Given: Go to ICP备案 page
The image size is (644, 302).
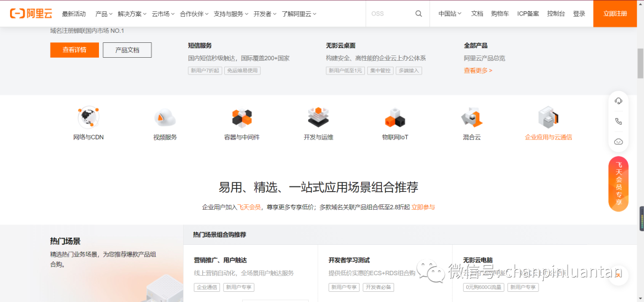Looking at the screenshot, I should click(528, 14).
